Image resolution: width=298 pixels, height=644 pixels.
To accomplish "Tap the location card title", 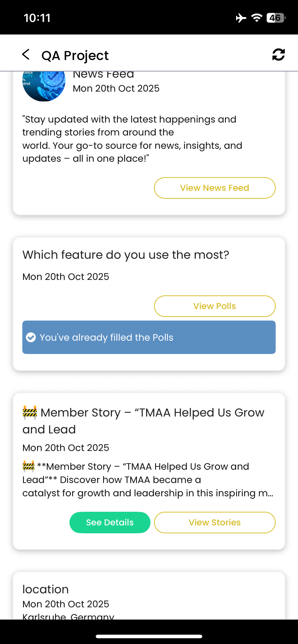I will coord(45,589).
